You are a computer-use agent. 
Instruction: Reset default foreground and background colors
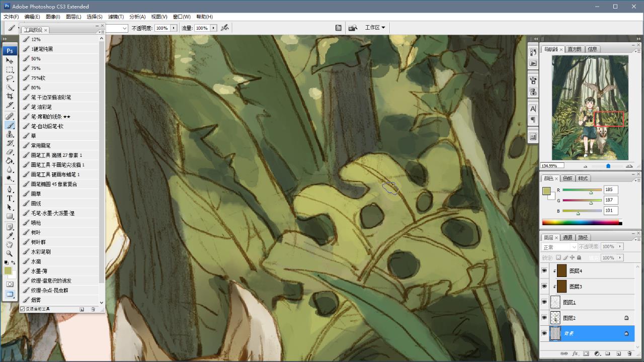(x=6, y=262)
